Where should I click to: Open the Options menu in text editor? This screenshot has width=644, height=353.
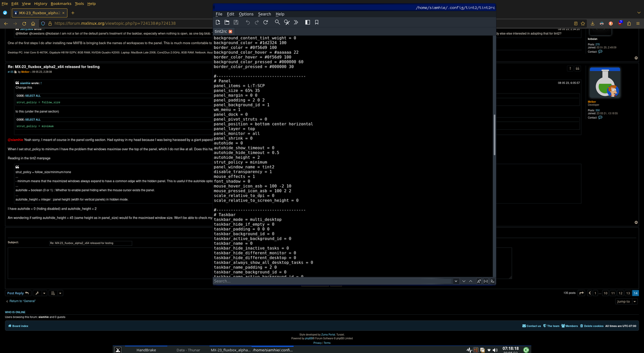coord(246,14)
